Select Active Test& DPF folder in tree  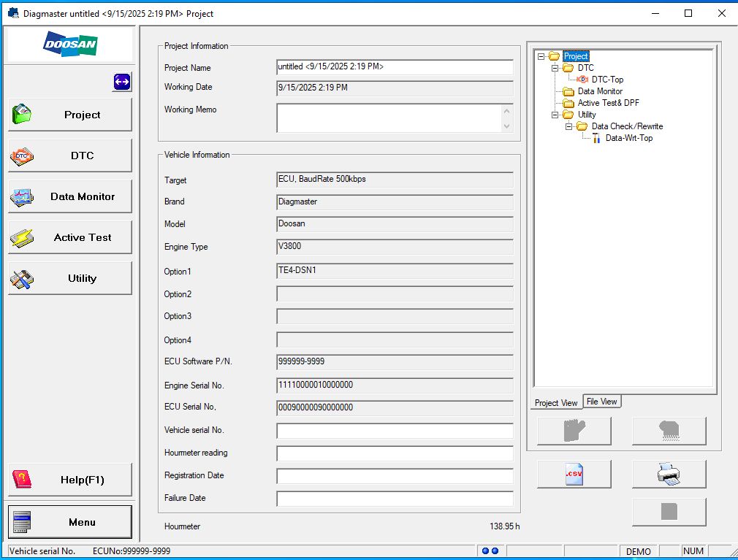[608, 103]
